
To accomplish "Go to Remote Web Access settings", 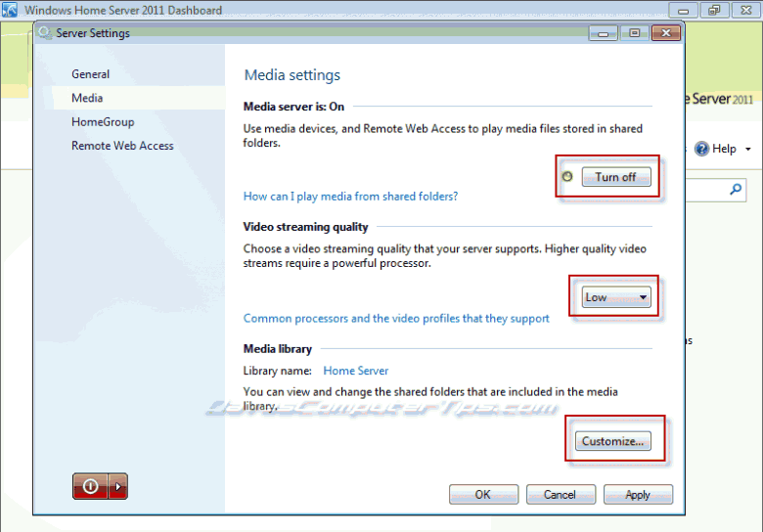I will coord(122,146).
